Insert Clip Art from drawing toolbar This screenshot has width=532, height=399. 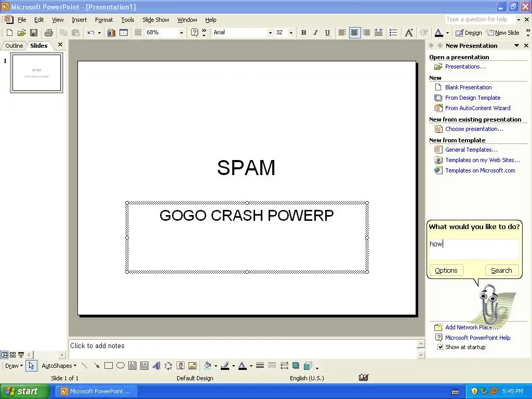pyautogui.click(x=180, y=366)
